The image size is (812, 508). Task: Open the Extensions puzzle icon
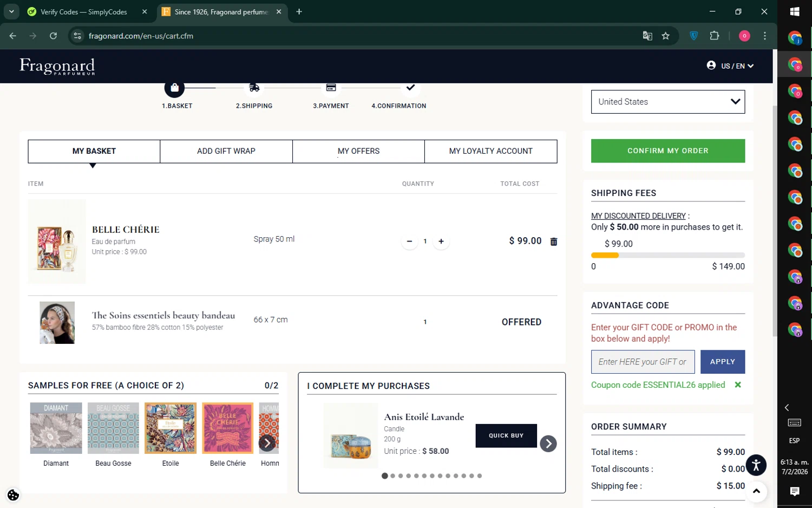click(x=714, y=36)
